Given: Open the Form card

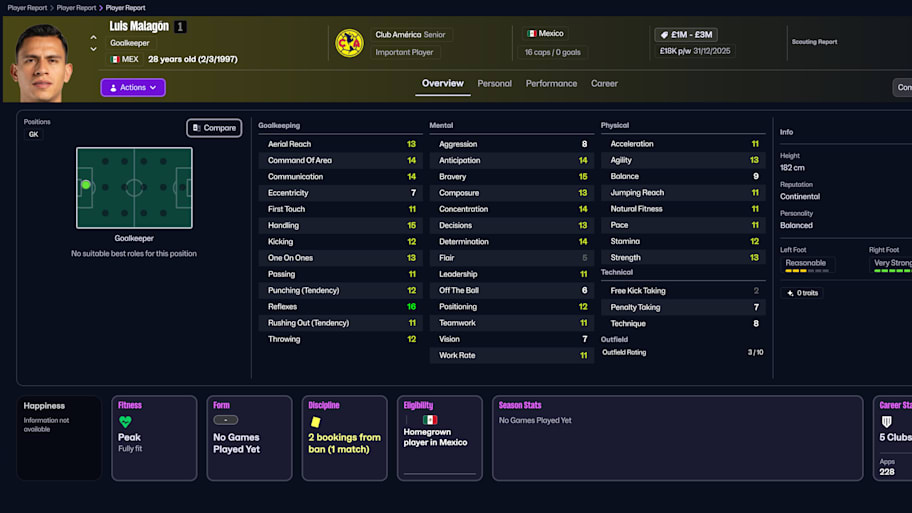Looking at the screenshot, I should 250,438.
